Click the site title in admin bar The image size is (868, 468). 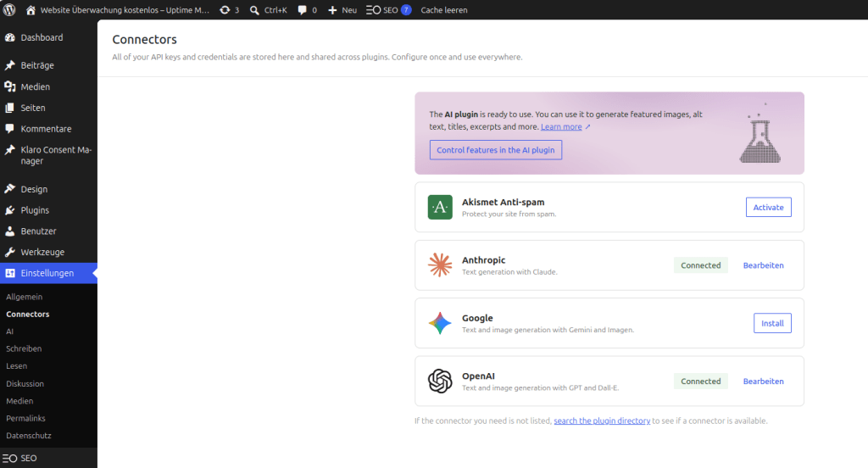[x=125, y=10]
